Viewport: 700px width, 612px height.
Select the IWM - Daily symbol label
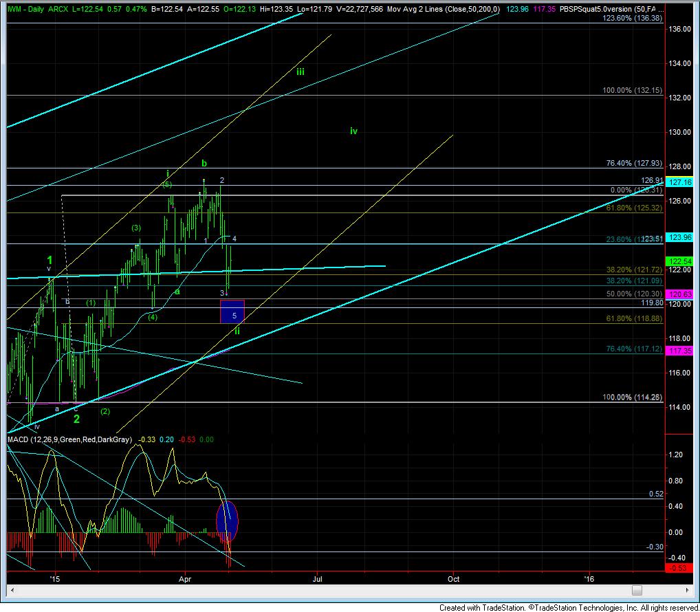(27, 9)
